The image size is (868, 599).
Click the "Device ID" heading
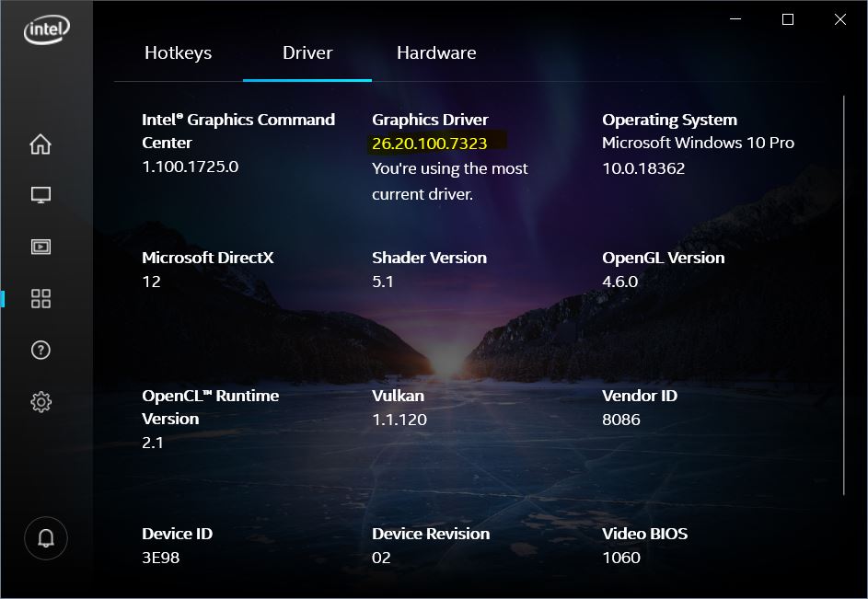[x=177, y=534]
